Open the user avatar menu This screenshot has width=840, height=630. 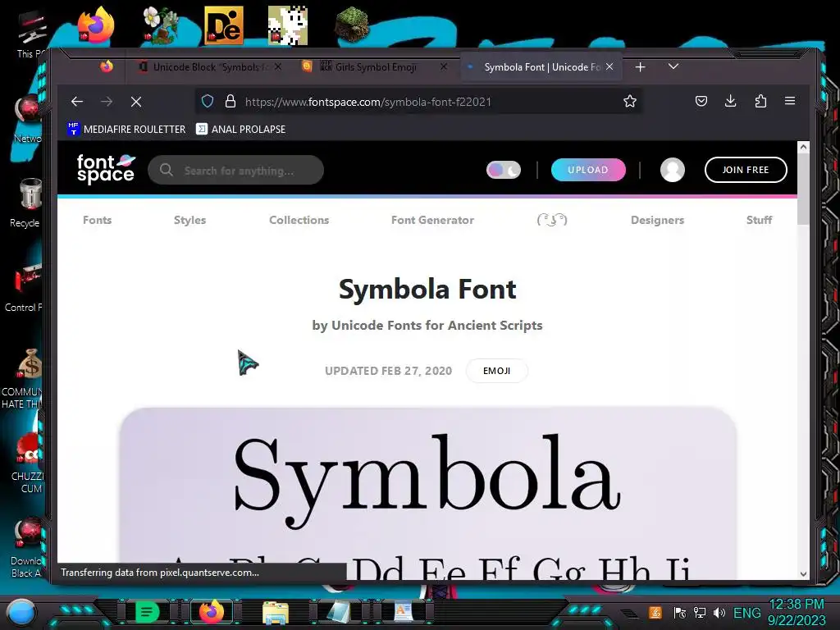tap(673, 170)
